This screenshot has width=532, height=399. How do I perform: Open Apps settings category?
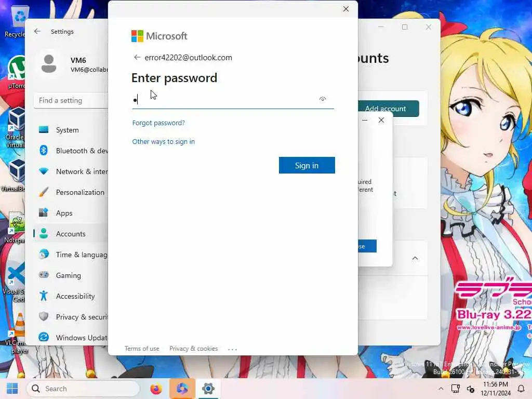pyautogui.click(x=71, y=213)
